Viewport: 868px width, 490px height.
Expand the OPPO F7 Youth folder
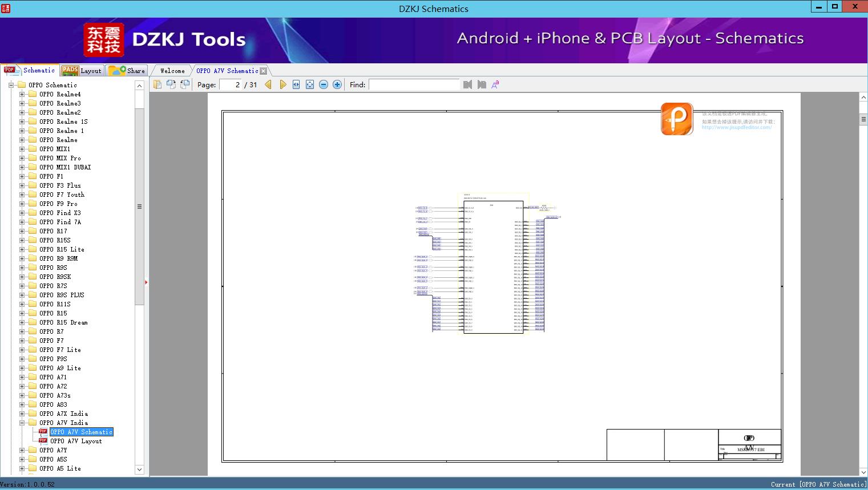(x=22, y=195)
